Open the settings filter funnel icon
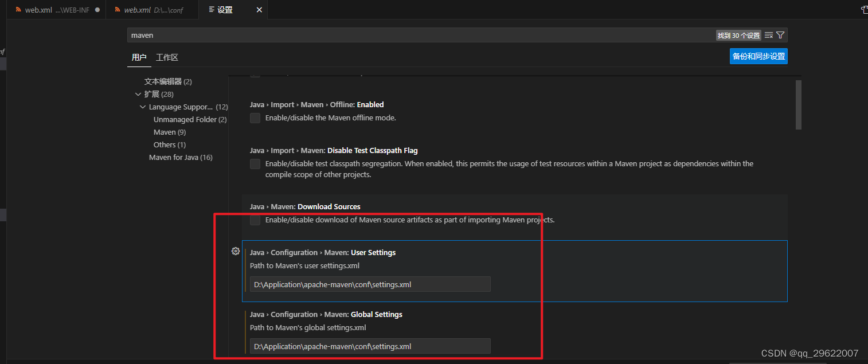This screenshot has width=868, height=364. (780, 36)
